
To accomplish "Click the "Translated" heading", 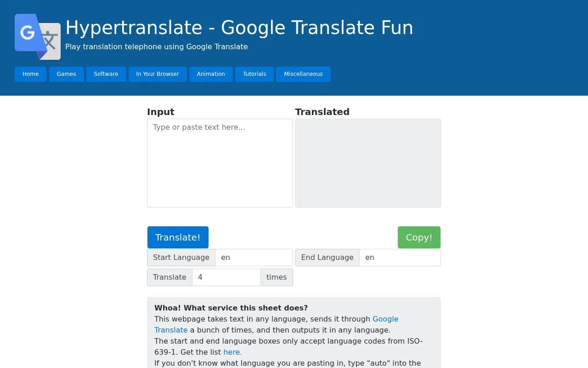I will pos(322,112).
